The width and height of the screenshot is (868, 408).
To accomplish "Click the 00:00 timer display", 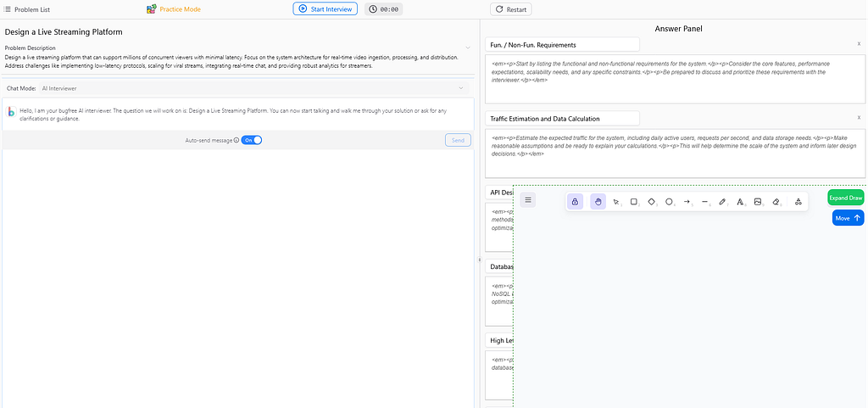I will pyautogui.click(x=384, y=9).
